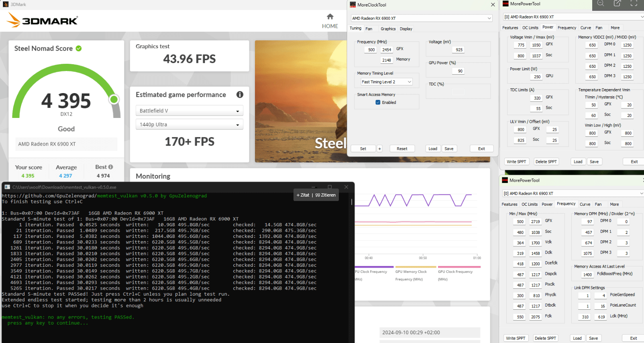Viewport: 644px width, 343px height.
Task: Click Voltage field showing 925
Action: [x=459, y=50]
